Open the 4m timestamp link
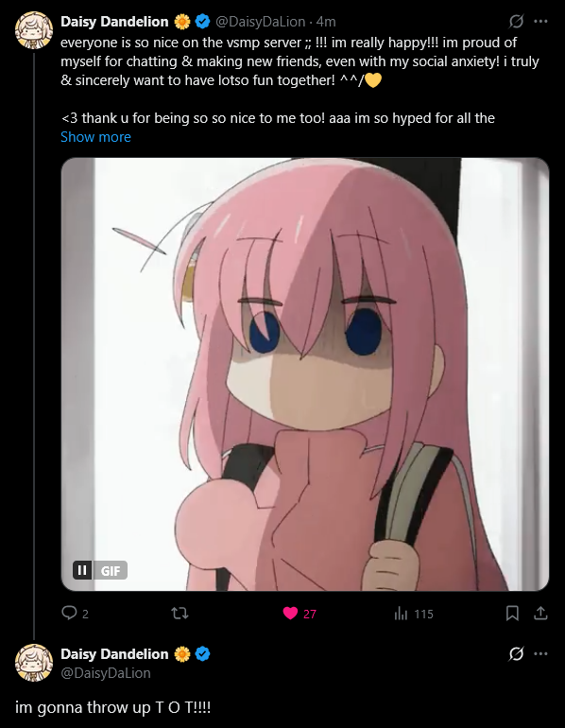 point(326,22)
